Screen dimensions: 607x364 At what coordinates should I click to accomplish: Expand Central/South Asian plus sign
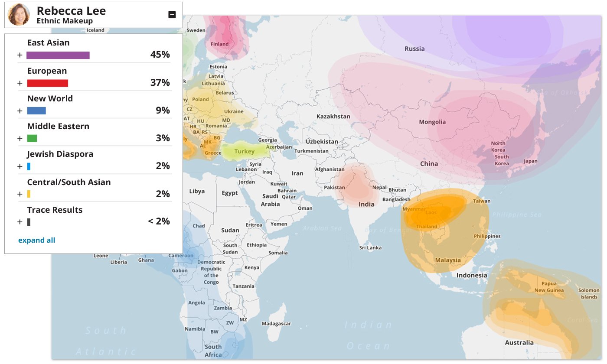(x=20, y=194)
